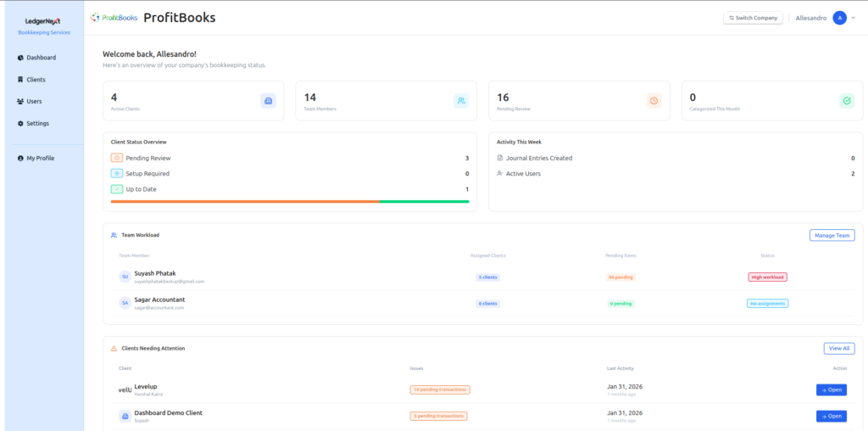Click the Levelup client logo

(125, 390)
